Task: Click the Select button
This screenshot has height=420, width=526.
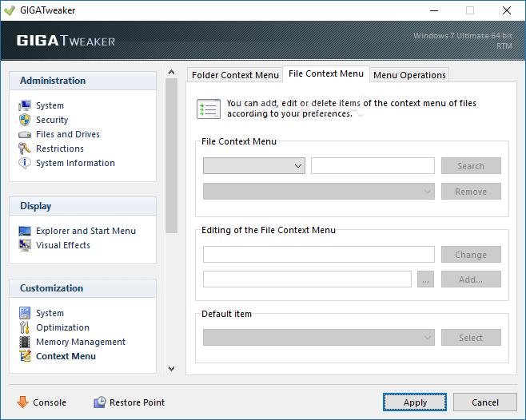Action: (x=471, y=337)
